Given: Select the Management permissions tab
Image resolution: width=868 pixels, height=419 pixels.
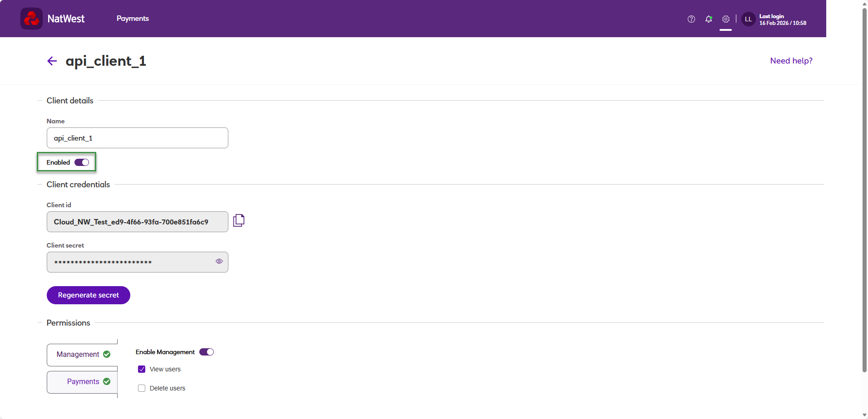Looking at the screenshot, I should coord(82,355).
